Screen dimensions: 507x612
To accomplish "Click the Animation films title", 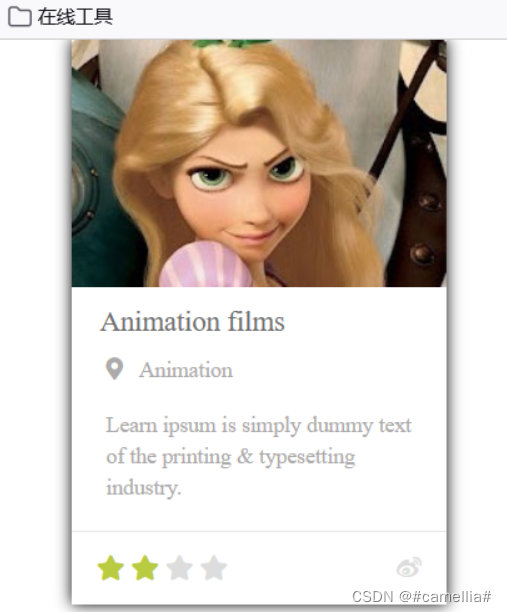I will click(x=192, y=322).
